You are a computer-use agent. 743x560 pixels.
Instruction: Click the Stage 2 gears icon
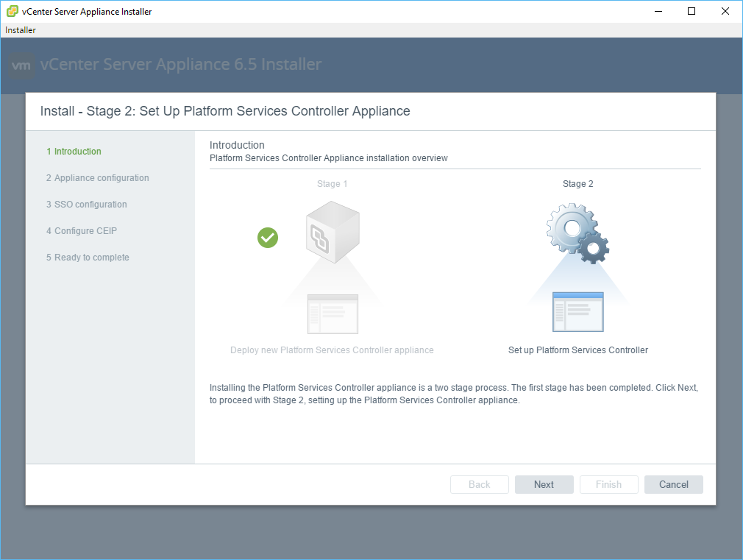(x=577, y=233)
